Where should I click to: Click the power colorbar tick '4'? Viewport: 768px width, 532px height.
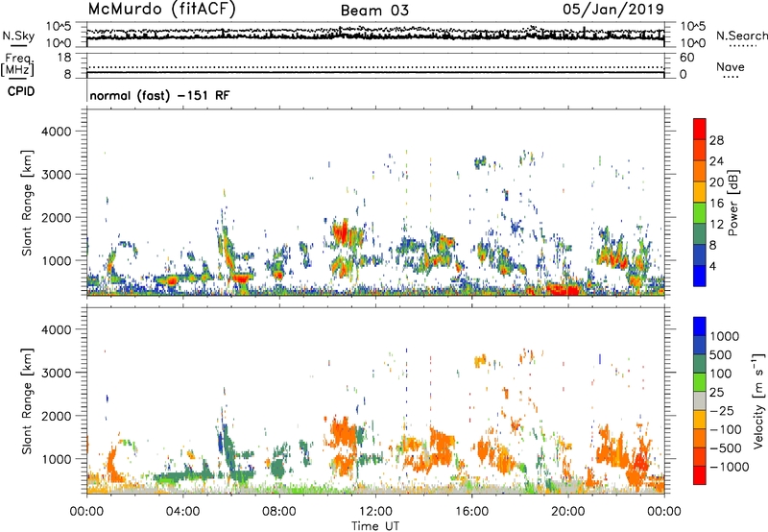(713, 266)
